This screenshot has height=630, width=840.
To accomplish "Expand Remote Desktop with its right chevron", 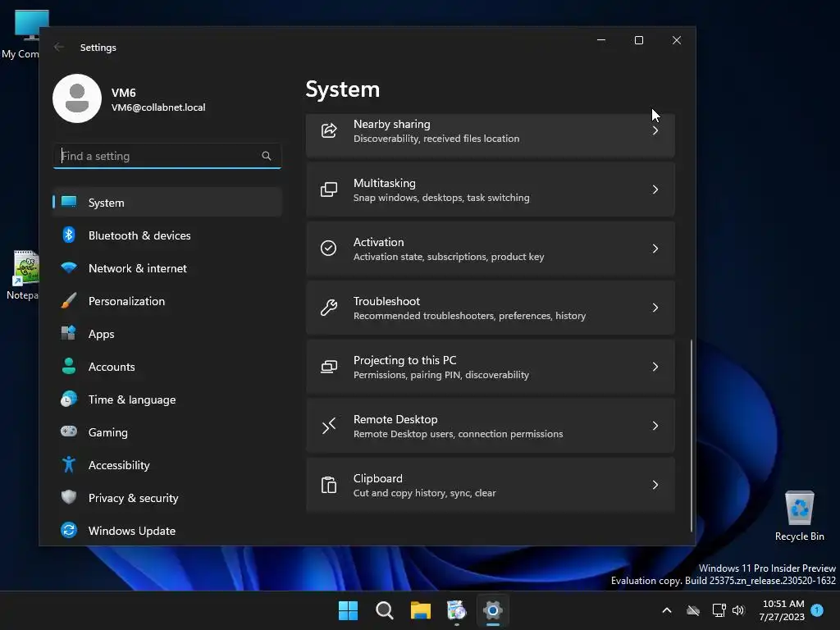I will coord(655,426).
